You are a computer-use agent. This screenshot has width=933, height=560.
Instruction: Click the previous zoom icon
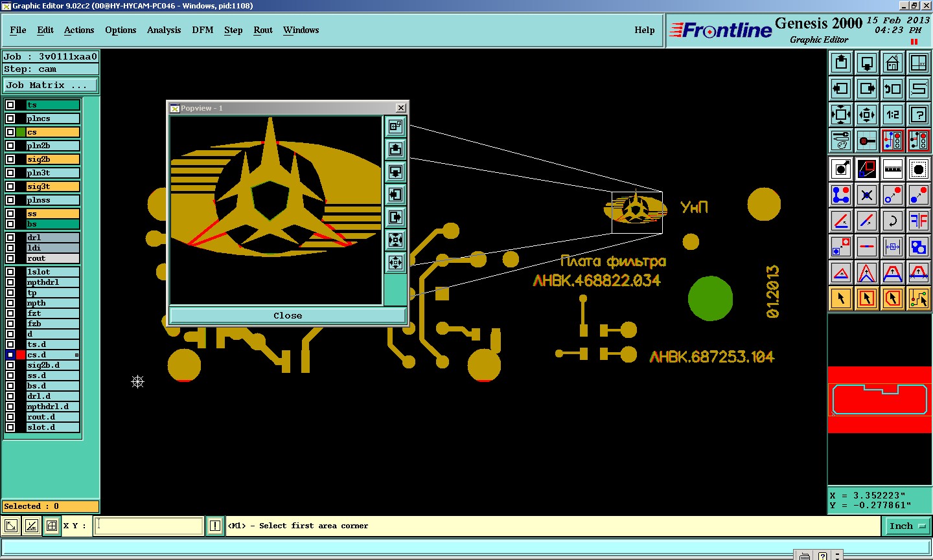(x=893, y=89)
